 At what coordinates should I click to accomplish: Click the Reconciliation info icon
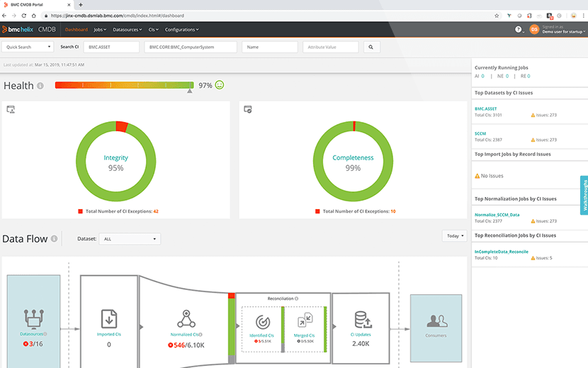[296, 299]
